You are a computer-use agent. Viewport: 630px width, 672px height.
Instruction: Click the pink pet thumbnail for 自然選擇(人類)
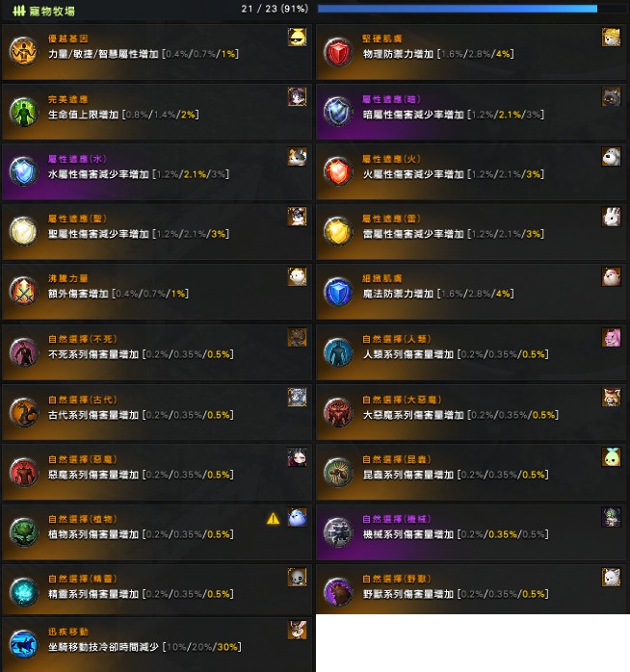(611, 338)
